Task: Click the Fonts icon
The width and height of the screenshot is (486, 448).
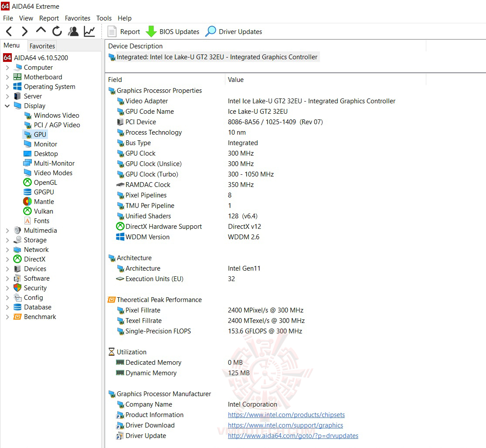Action: click(27, 221)
